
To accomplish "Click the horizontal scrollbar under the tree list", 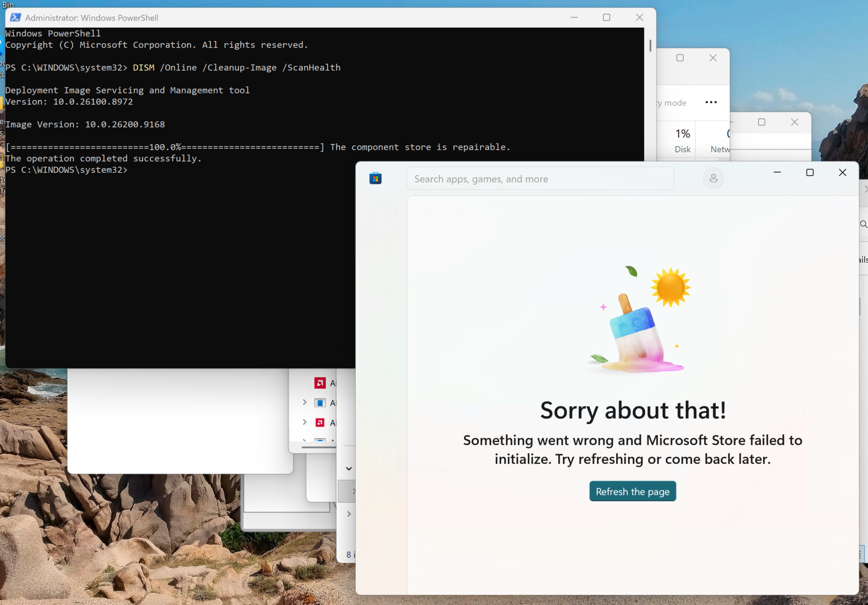I will [319, 447].
